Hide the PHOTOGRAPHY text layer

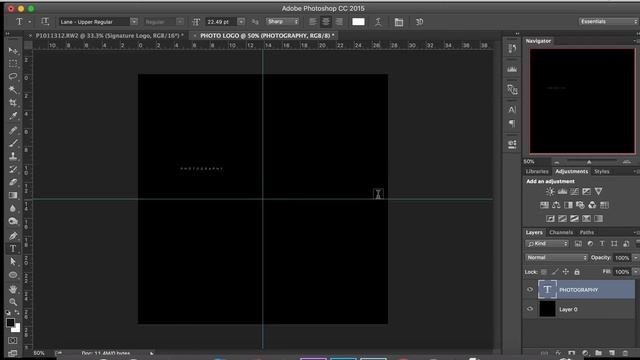tap(530, 290)
